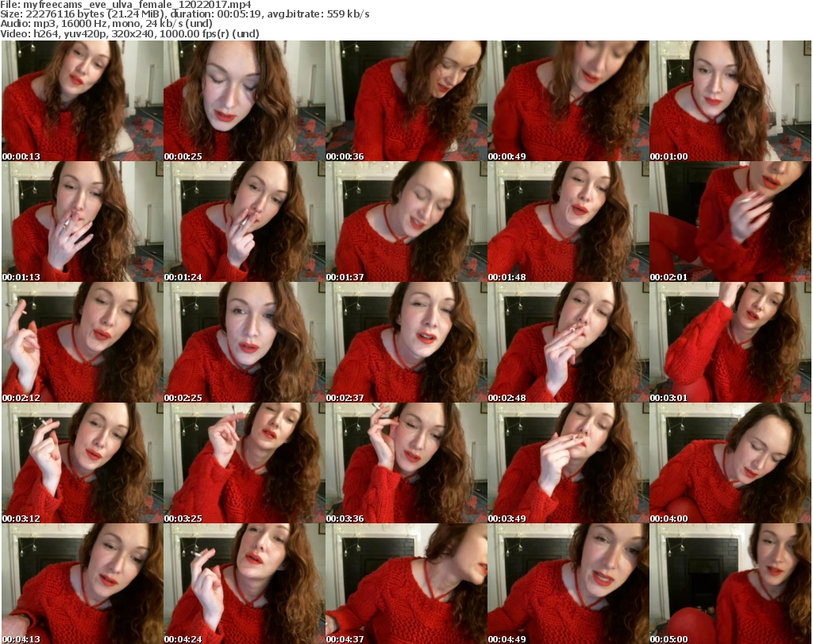Click the thumbnail timestamped 00:03:12

click(82, 464)
